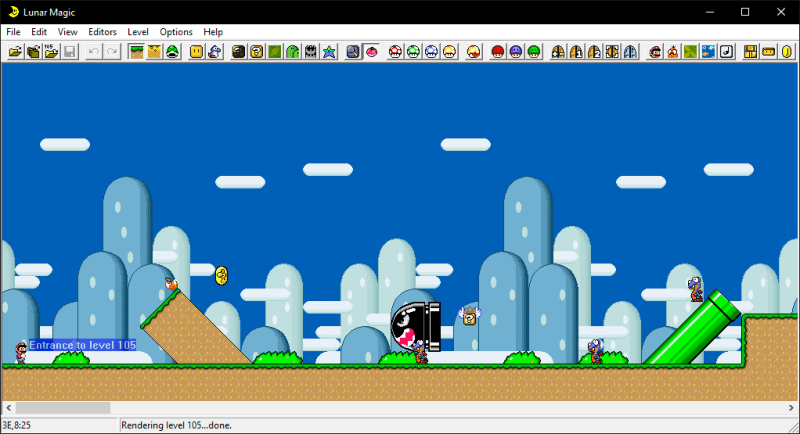This screenshot has height=434, width=800.
Task: Select the diagonal green pipe object
Action: tap(692, 328)
